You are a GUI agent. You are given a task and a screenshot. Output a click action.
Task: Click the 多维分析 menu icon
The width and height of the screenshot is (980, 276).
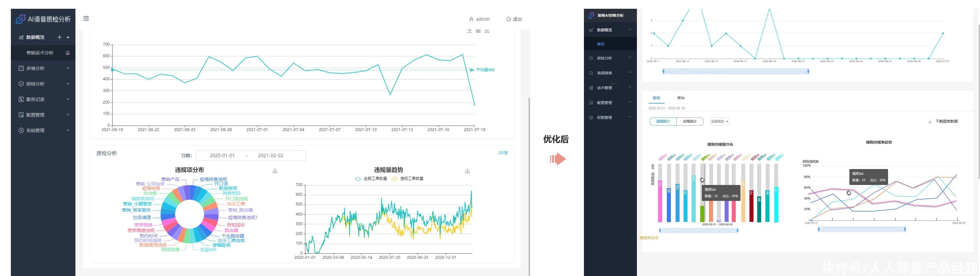tap(21, 68)
